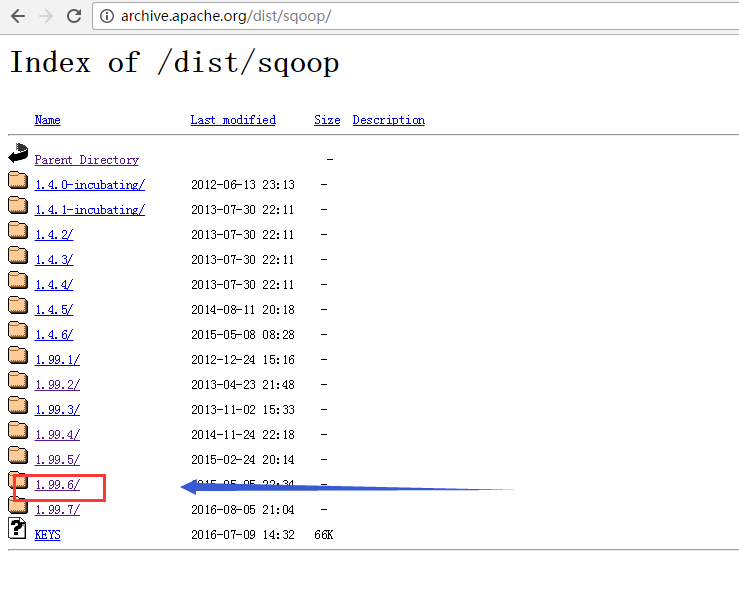
Task: Open the KEYS file link
Action: pyautogui.click(x=47, y=534)
